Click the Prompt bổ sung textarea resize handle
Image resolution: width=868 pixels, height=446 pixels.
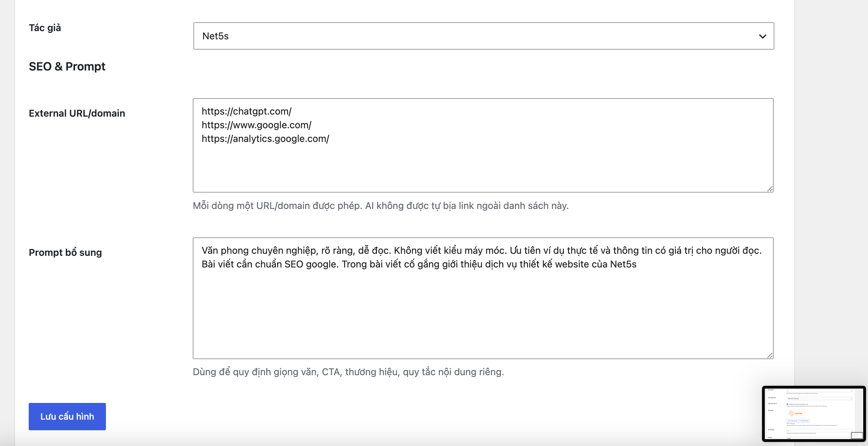pos(770,355)
